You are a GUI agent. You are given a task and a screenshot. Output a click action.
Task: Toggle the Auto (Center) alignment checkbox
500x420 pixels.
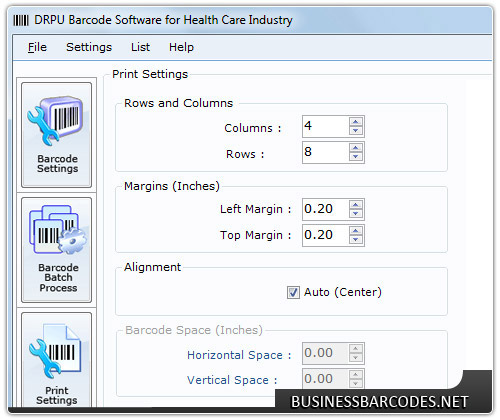(293, 293)
